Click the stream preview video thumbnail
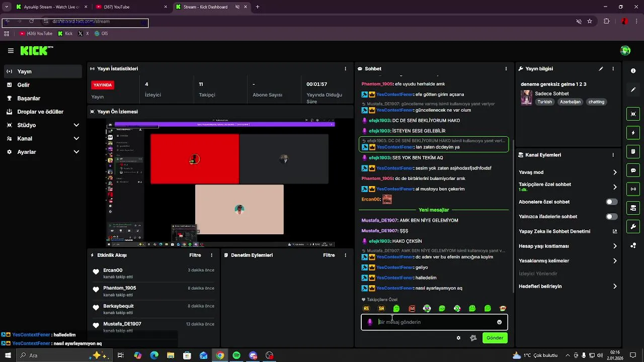Viewport: 644px width, 362px height. coord(220,183)
